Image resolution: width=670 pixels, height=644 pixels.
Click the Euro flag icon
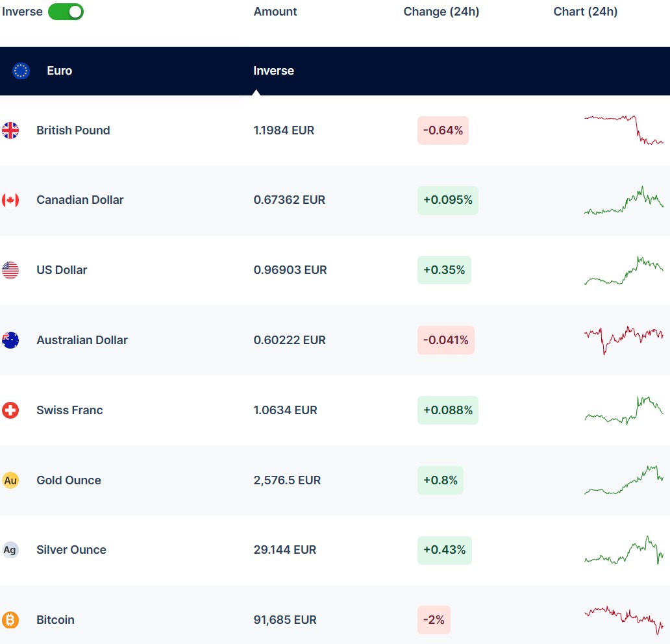tap(21, 71)
